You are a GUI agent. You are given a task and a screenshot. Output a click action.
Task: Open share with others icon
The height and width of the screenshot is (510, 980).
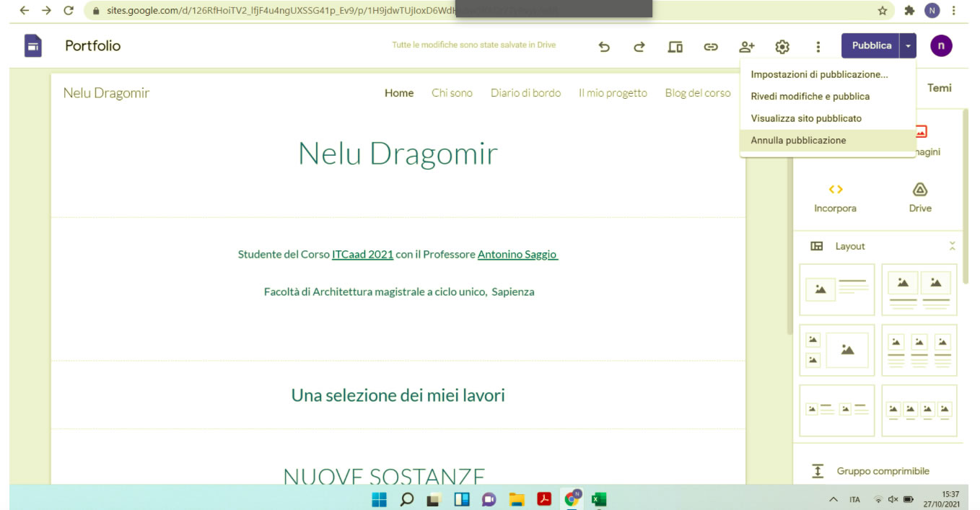point(746,47)
